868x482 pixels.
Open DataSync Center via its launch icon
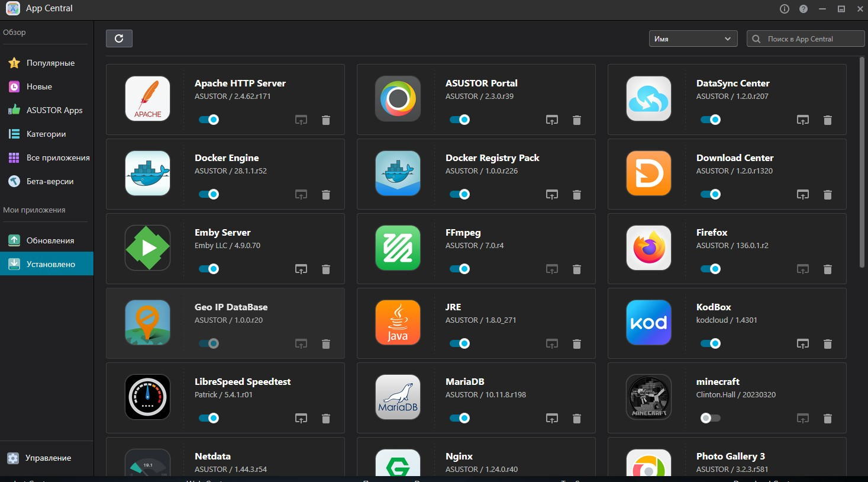point(803,120)
